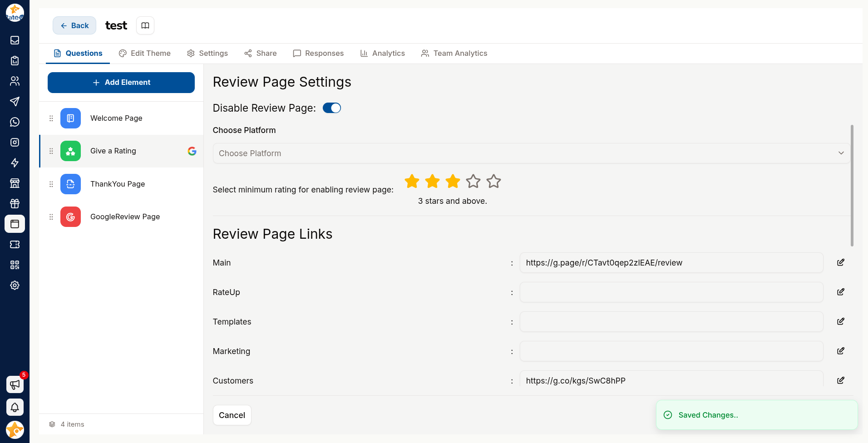Click the RateUp link input field
Image resolution: width=868 pixels, height=443 pixels.
671,292
